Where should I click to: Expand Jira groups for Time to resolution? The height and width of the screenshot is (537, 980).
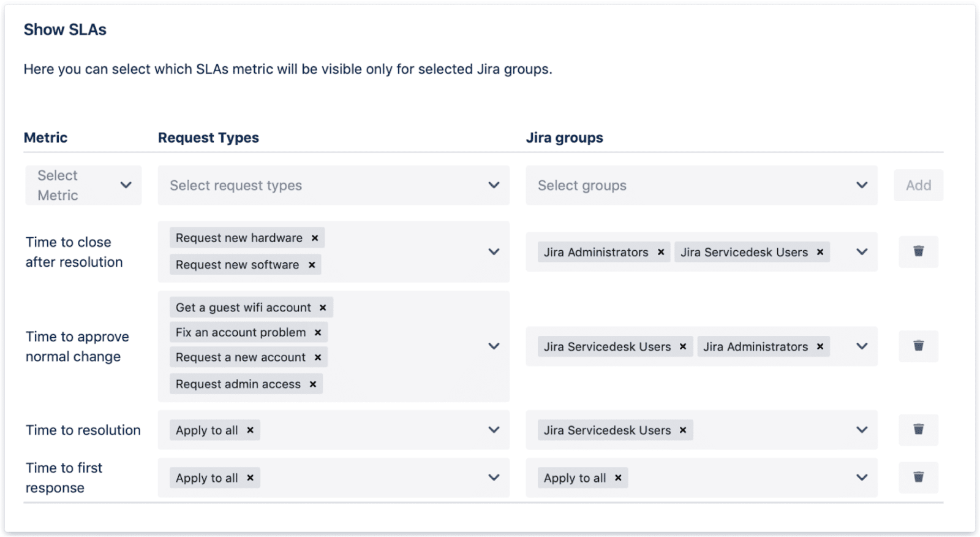coord(862,430)
